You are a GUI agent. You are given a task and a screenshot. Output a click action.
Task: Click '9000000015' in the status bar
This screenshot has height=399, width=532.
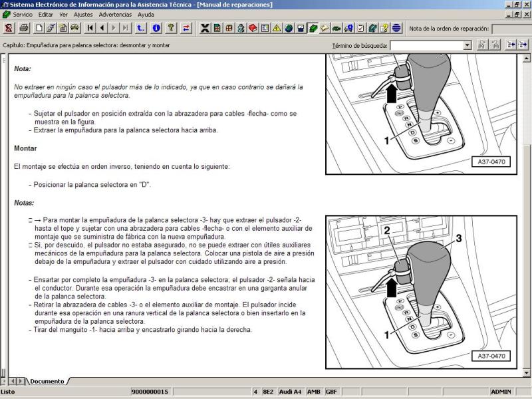(x=150, y=392)
